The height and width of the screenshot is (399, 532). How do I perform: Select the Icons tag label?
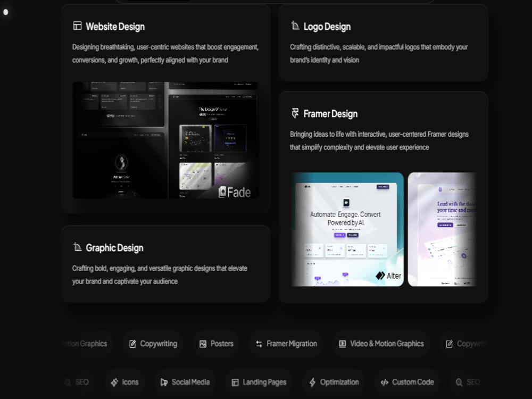130,382
